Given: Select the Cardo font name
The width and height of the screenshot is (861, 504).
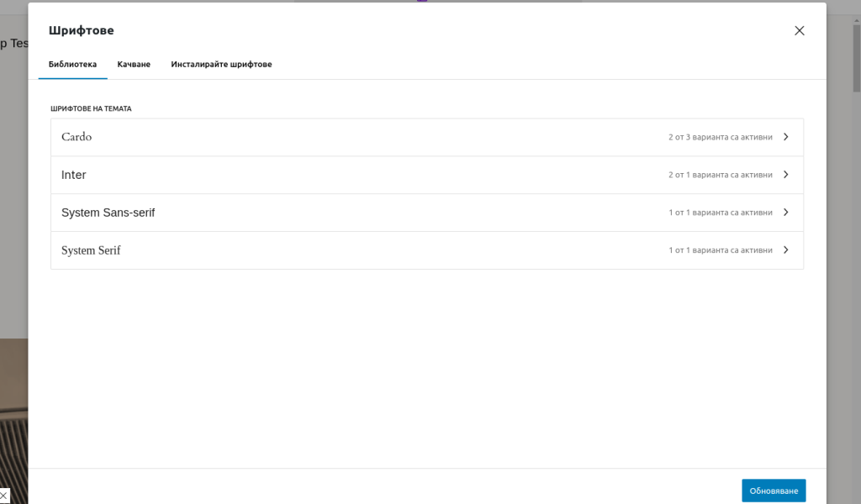Looking at the screenshot, I should click(77, 137).
